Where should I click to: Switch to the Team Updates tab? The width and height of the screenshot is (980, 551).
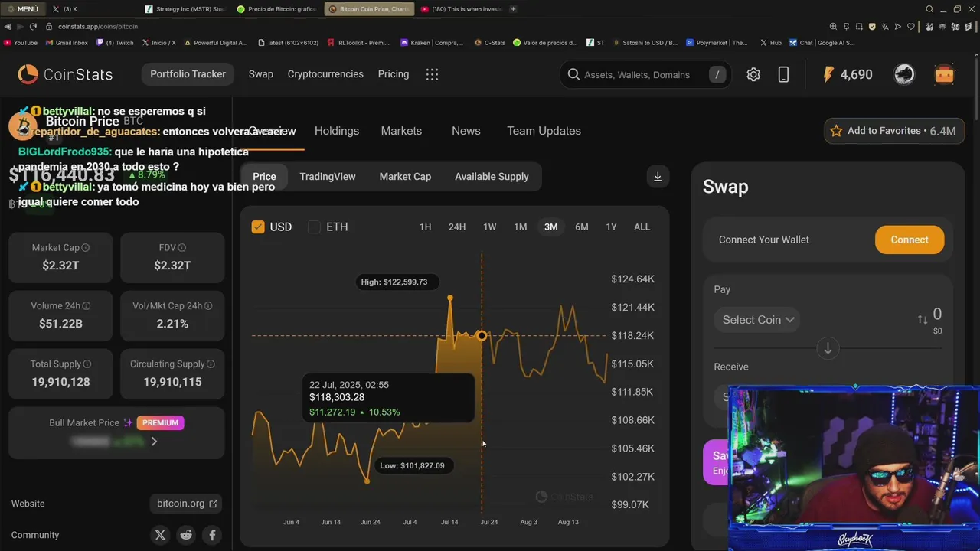tap(544, 131)
